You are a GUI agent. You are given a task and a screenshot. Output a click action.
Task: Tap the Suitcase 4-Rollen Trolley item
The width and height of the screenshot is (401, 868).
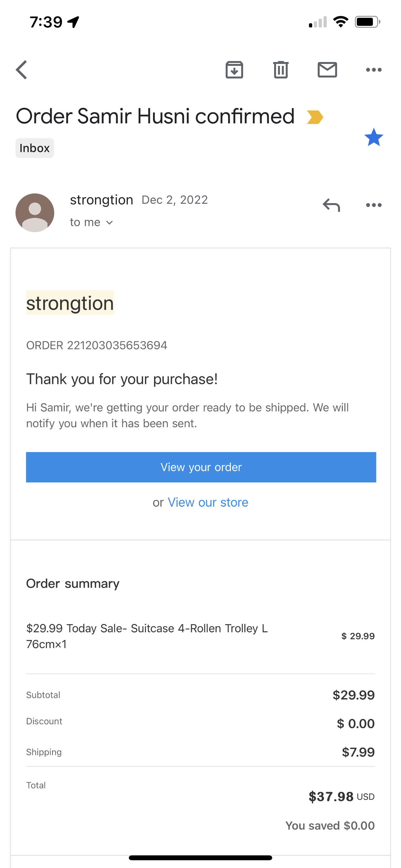pyautogui.click(x=147, y=636)
